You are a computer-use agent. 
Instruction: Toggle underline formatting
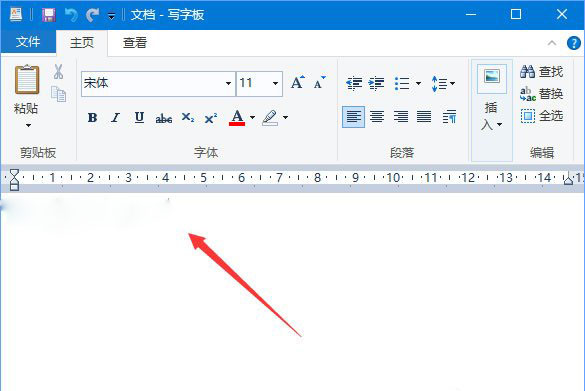click(x=139, y=118)
